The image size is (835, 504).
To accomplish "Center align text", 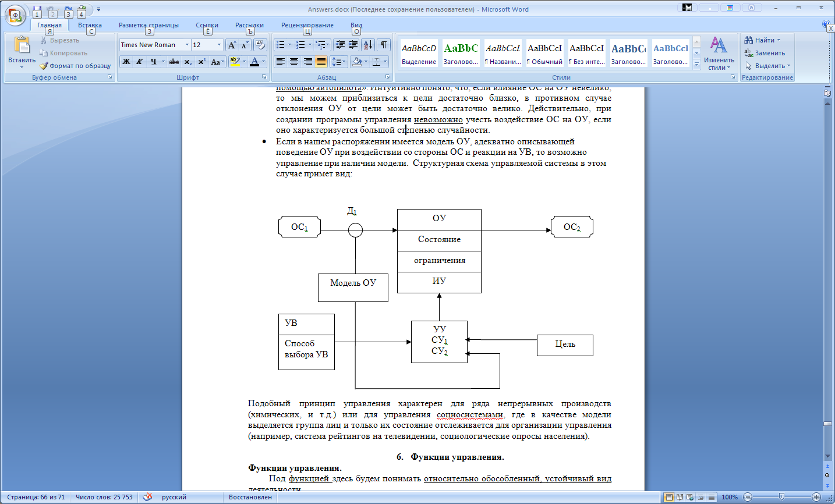I will pos(294,62).
